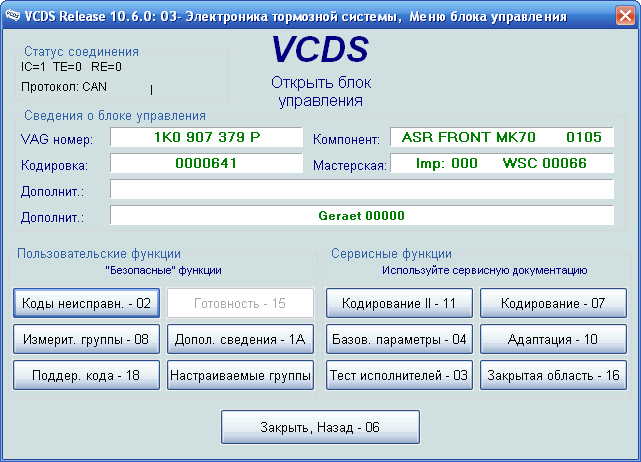
Task: Open Настраиваемые группы
Action: (240, 375)
